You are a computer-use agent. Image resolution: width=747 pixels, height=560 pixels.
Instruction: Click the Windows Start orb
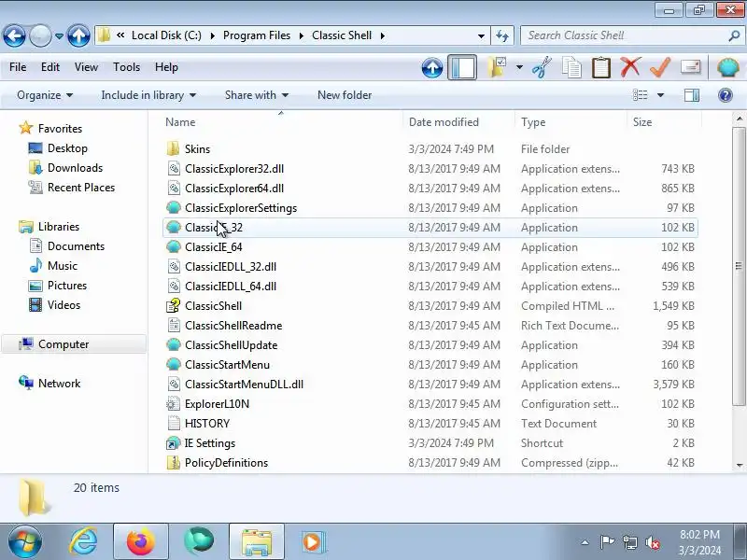[x=25, y=542]
